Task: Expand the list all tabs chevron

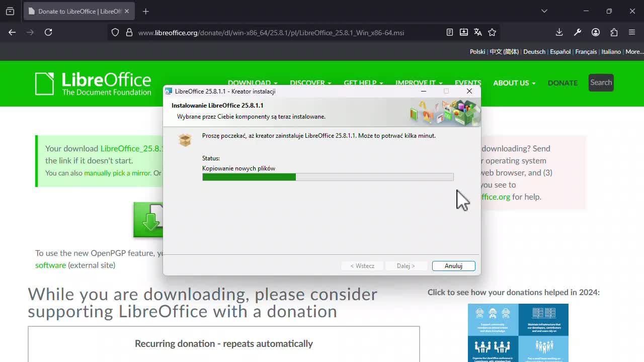Action: click(544, 11)
